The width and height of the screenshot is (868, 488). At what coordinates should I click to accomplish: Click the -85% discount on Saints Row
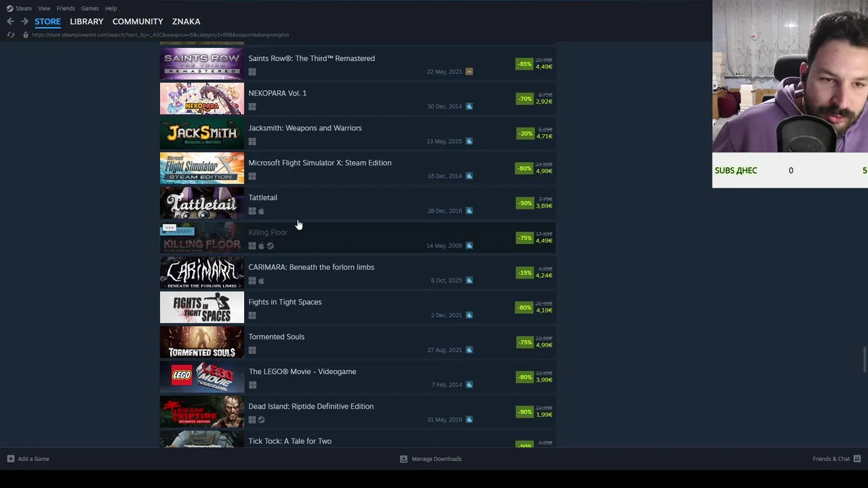tap(524, 64)
